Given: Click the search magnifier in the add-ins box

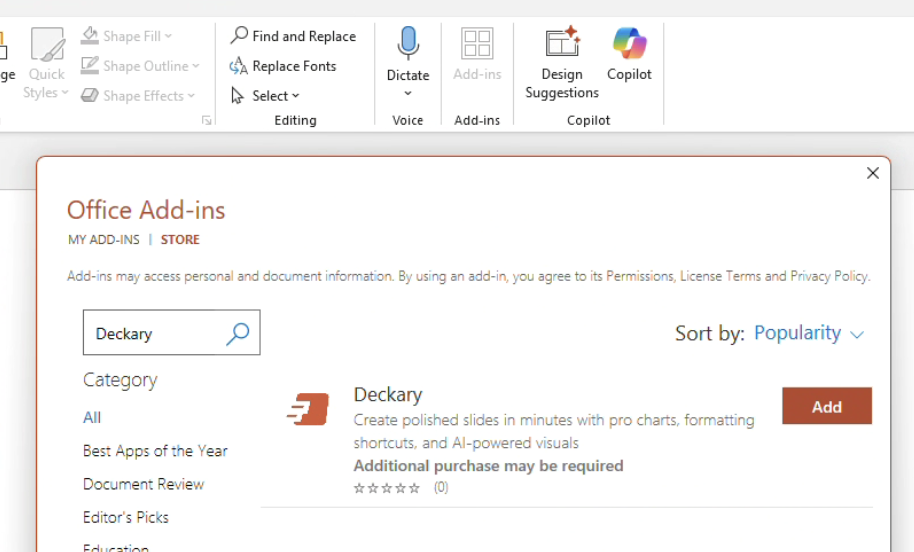Looking at the screenshot, I should (238, 333).
